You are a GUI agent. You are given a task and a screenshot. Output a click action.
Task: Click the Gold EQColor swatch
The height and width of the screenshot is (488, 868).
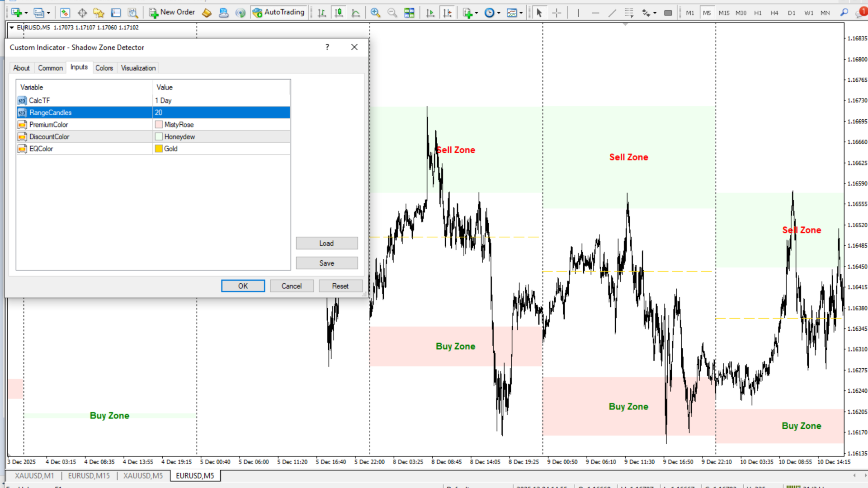(x=159, y=149)
